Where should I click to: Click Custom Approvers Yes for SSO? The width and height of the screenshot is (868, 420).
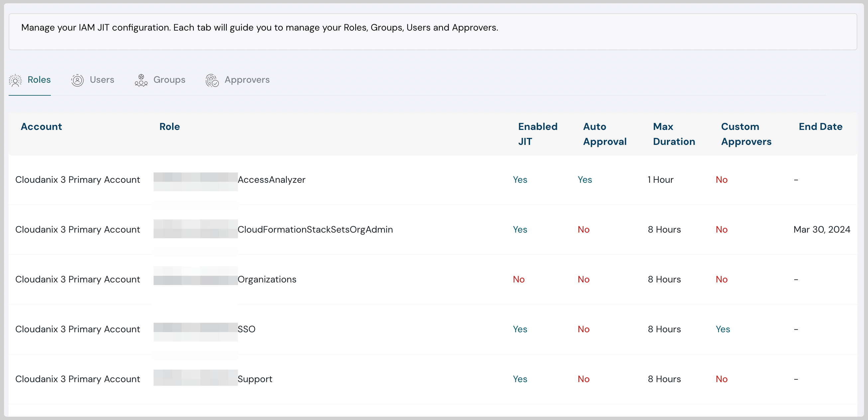(722, 329)
